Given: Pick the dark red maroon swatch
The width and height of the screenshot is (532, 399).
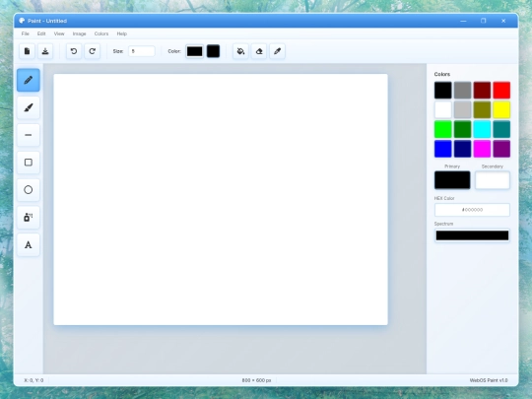Looking at the screenshot, I should click(x=482, y=91).
